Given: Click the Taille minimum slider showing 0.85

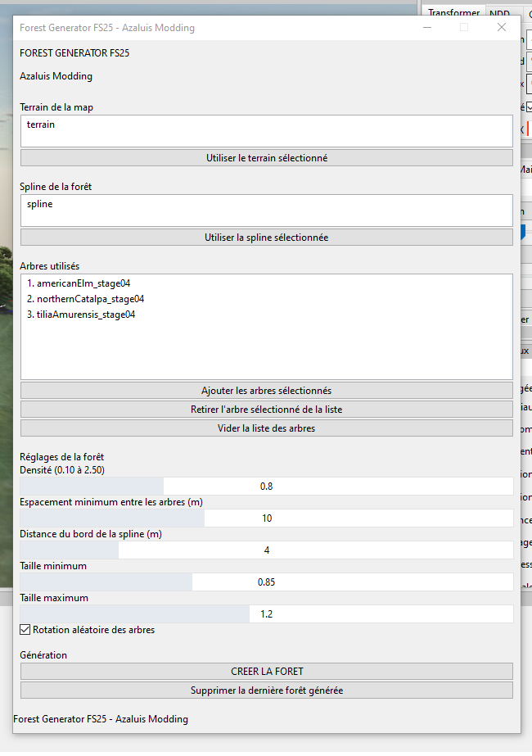Looking at the screenshot, I should (x=267, y=582).
